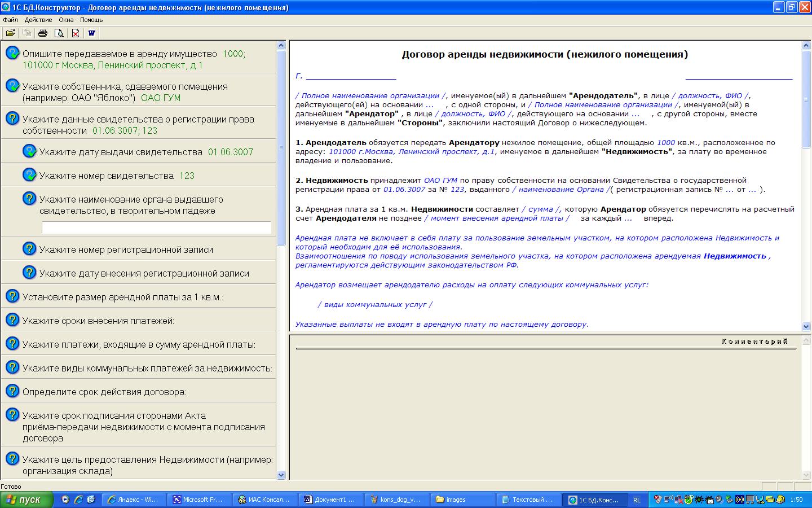Click the question icon for 'номер регистрационной записи'
Screen dimensions: 812x508
coord(29,248)
